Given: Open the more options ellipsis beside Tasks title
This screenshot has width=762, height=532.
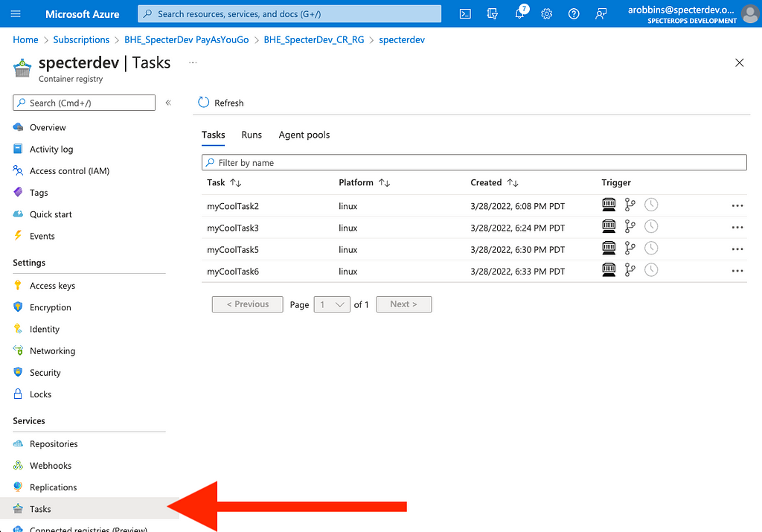Looking at the screenshot, I should pos(193,63).
